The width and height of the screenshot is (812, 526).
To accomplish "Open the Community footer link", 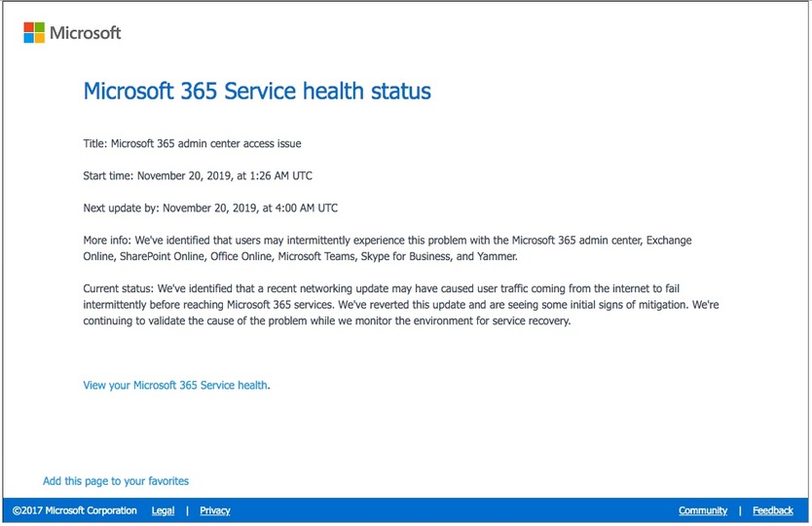I will tap(703, 510).
